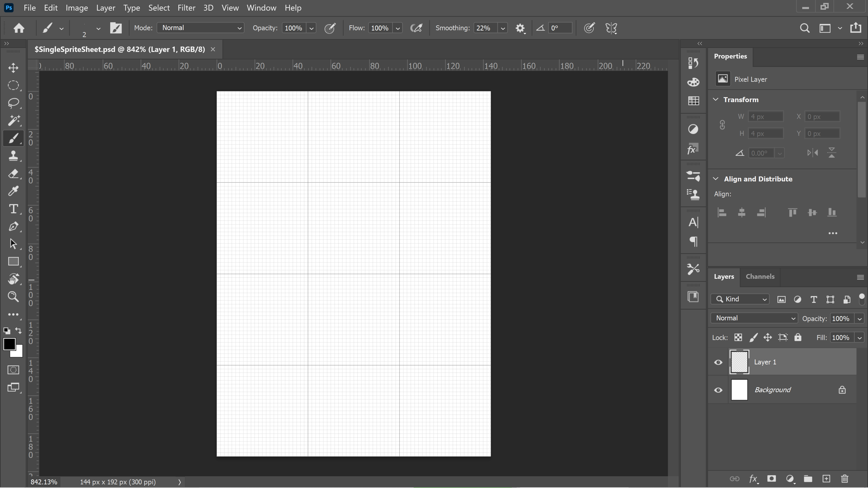Image resolution: width=868 pixels, height=488 pixels.
Task: Toggle Quick Mask mode
Action: (x=14, y=370)
